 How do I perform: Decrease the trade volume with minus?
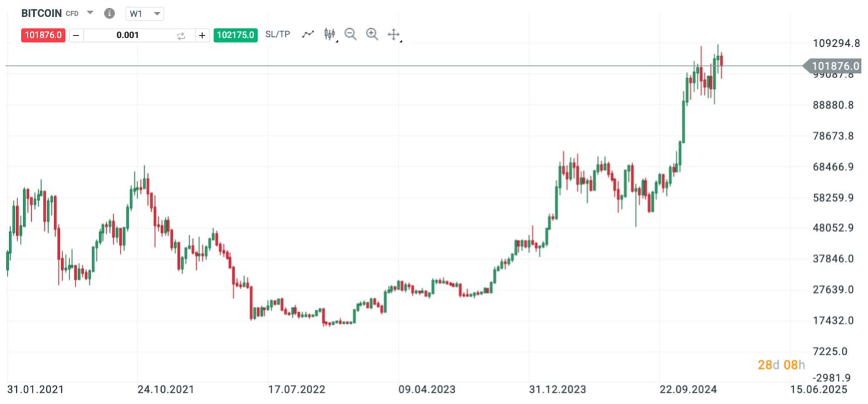(x=76, y=36)
